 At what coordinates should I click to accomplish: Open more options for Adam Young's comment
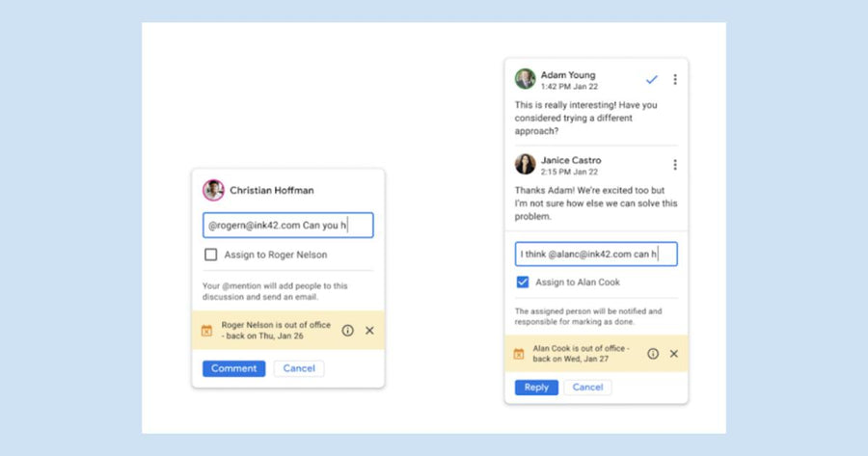click(x=675, y=80)
